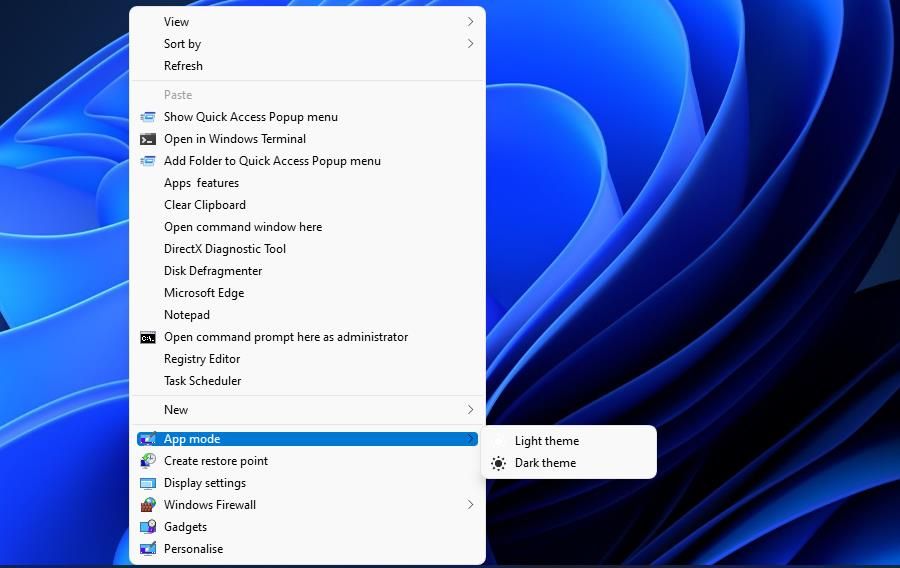Expand the Sort by submenu arrow
Image resolution: width=900 pixels, height=568 pixels.
[470, 44]
